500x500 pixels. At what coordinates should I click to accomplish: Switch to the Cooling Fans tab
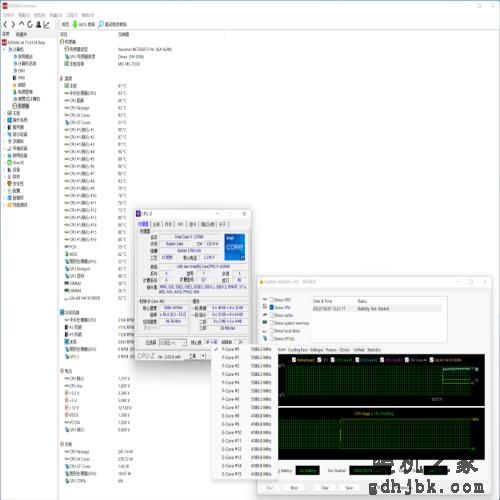pos(298,350)
